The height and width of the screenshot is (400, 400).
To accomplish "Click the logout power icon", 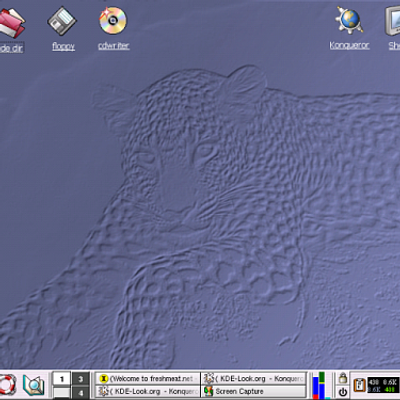I will tap(343, 392).
